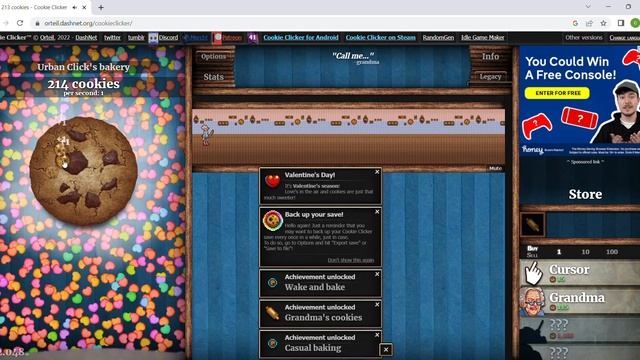This screenshot has width=640, height=360.
Task: Open the Legacy menu
Action: 490,77
